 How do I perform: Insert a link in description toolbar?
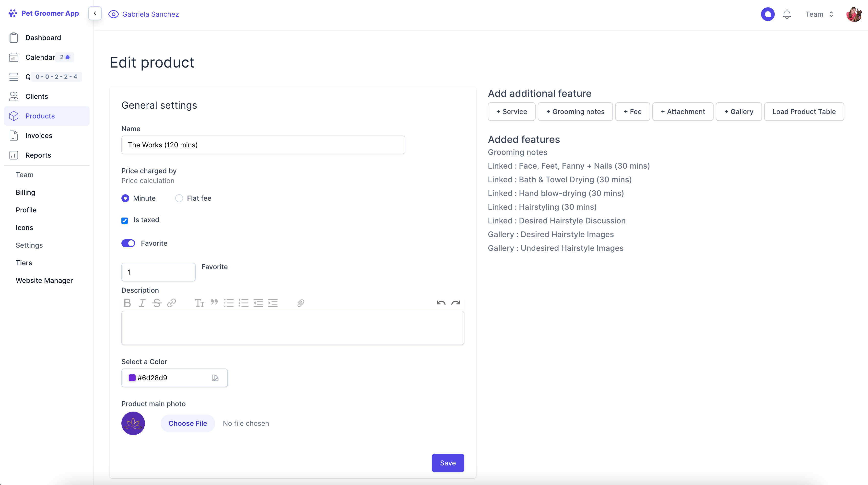pyautogui.click(x=172, y=303)
